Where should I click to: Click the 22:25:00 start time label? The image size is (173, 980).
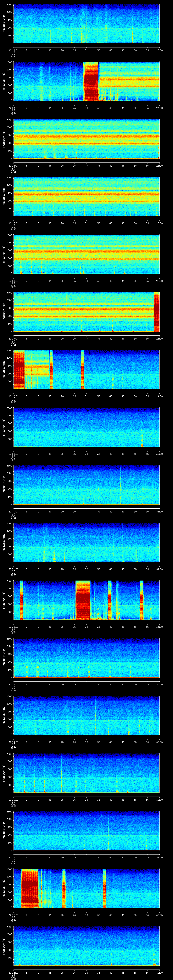[x=13, y=223]
